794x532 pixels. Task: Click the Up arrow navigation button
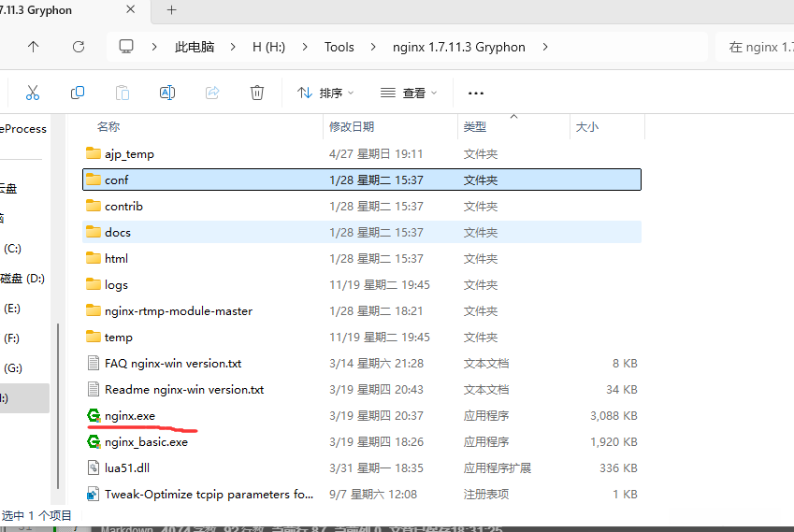(x=33, y=47)
